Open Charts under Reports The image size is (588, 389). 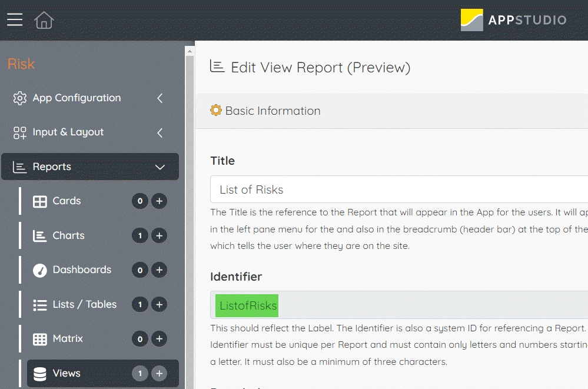[68, 235]
